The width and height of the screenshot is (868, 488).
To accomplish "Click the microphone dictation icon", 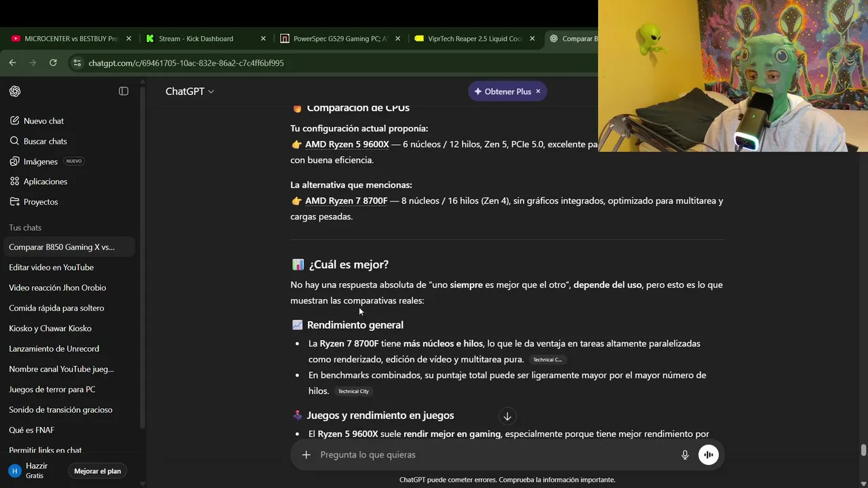I will point(685,455).
